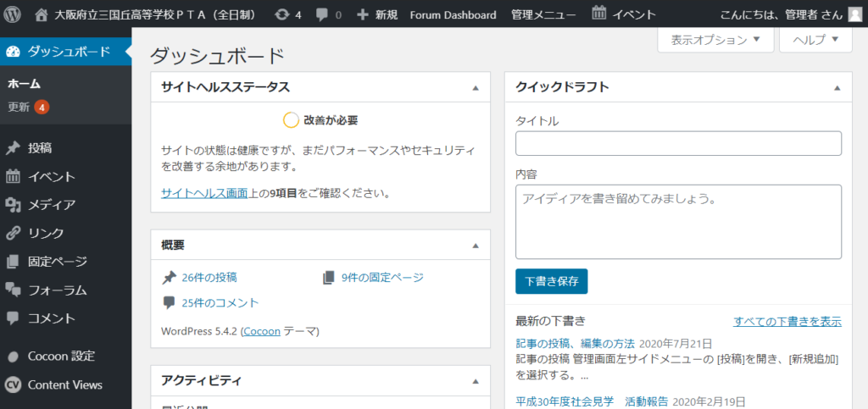
Task: Open updates via the circular arrows icon
Action: click(x=281, y=14)
